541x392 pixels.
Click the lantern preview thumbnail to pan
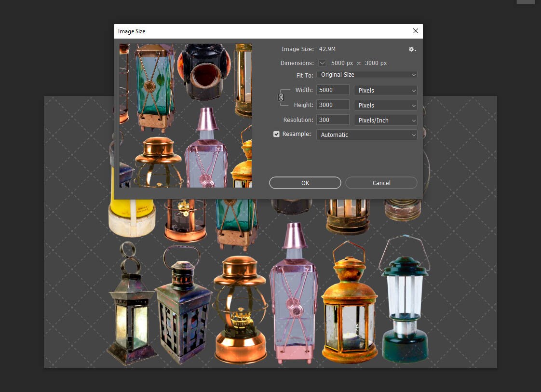pyautogui.click(x=186, y=116)
